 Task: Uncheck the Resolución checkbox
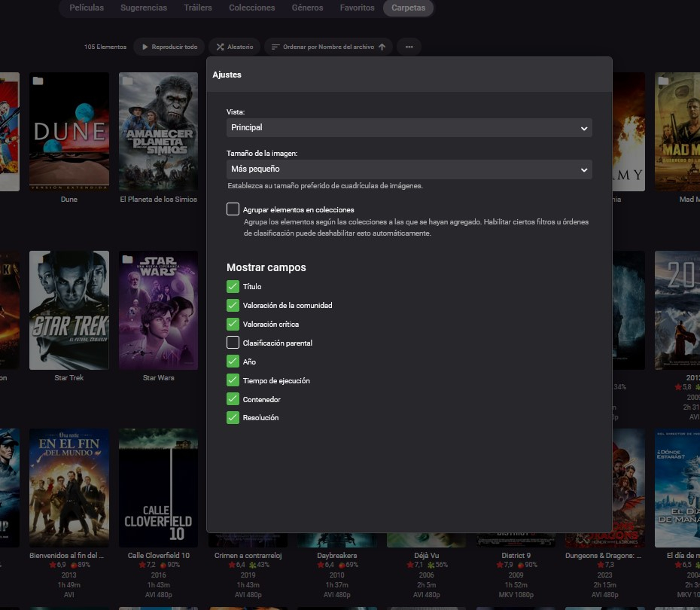(233, 417)
